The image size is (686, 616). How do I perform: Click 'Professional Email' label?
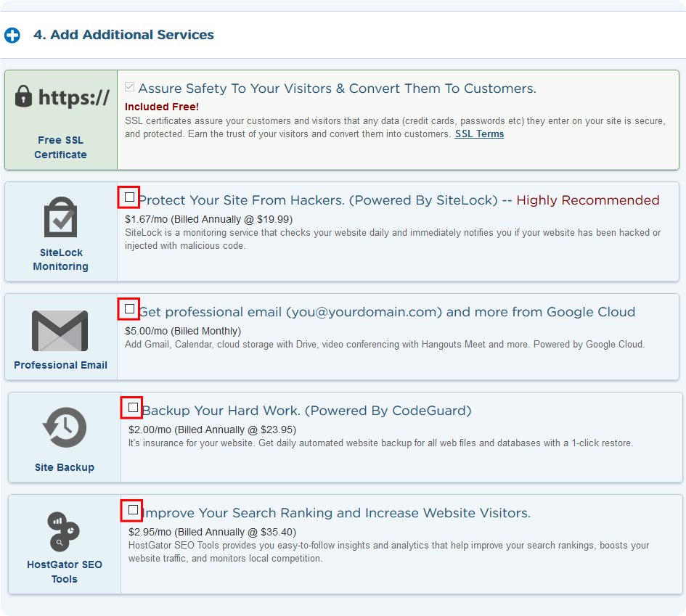pyautogui.click(x=60, y=365)
